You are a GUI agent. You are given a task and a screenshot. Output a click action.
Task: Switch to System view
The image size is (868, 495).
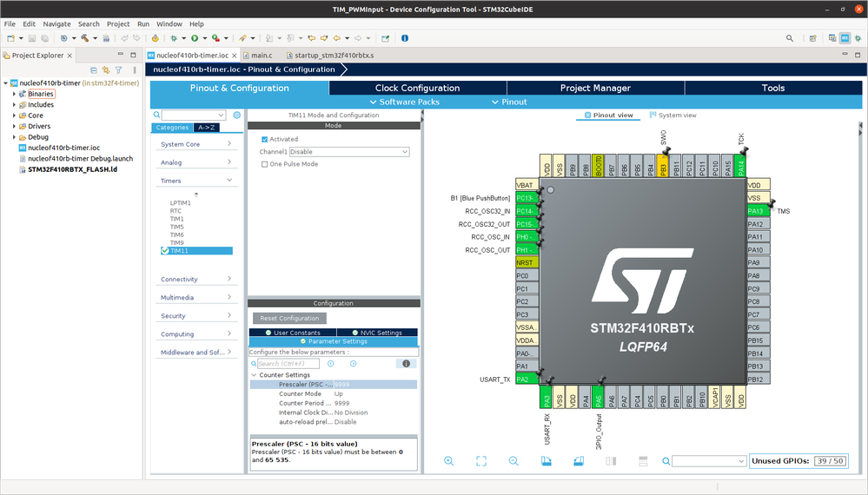point(673,115)
